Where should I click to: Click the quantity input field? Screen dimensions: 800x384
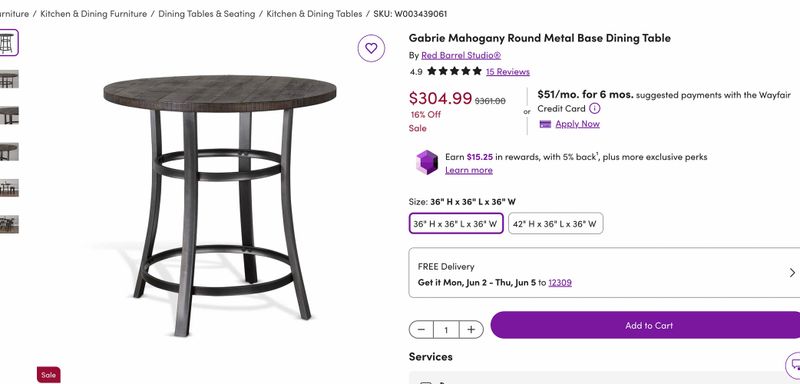(446, 329)
